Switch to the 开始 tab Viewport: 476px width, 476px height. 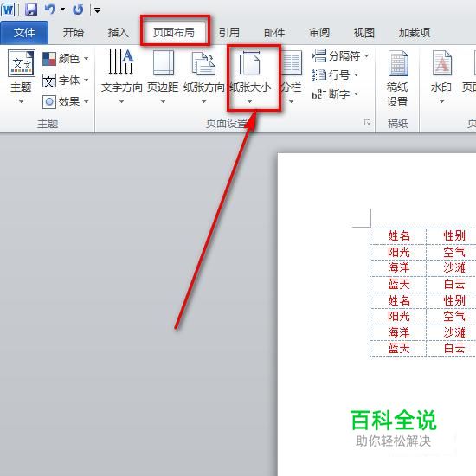pos(74,33)
